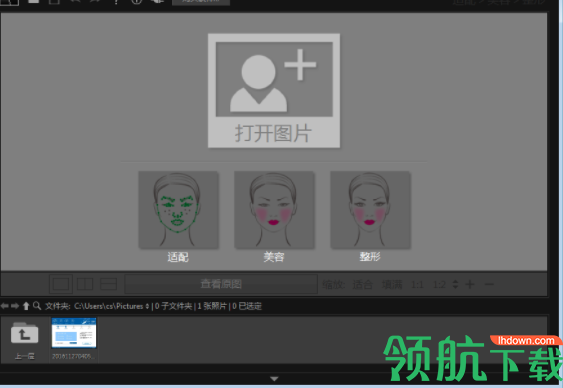
Task: Open the C:\Users\cs\Pictures folder dropdown
Action: (x=111, y=306)
